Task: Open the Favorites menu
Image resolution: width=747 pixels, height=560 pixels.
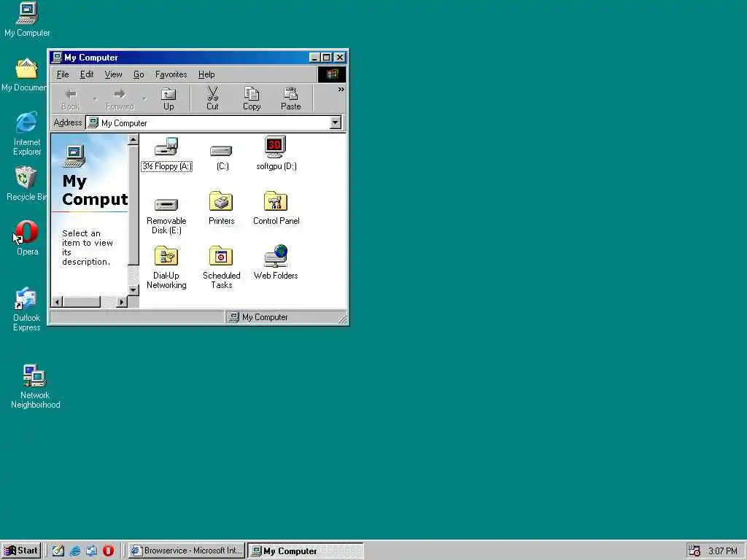Action: click(171, 74)
